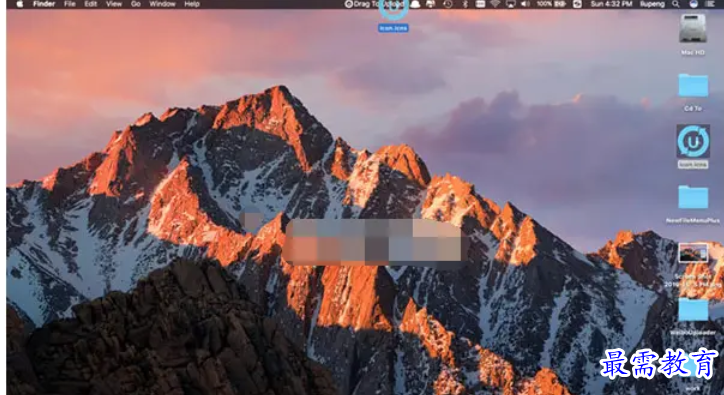Open the Bluetooth status menu
Viewport: 724px width, 395px height.
point(465,4)
